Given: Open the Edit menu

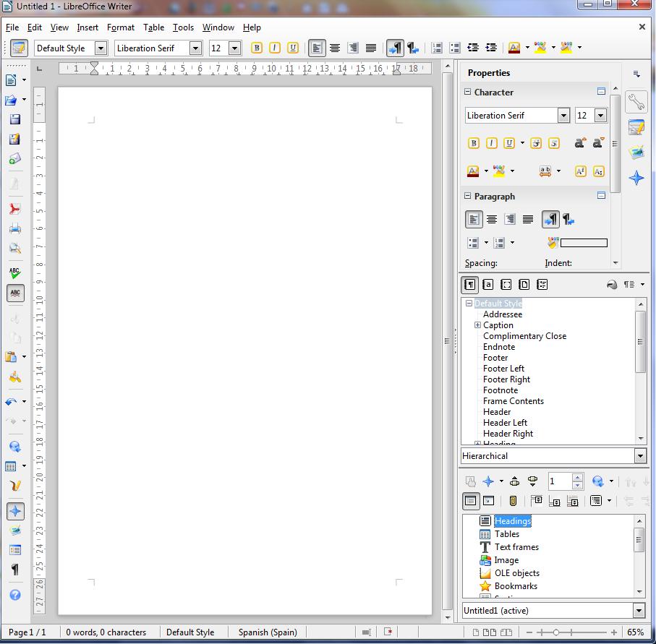Looking at the screenshot, I should (x=34, y=27).
